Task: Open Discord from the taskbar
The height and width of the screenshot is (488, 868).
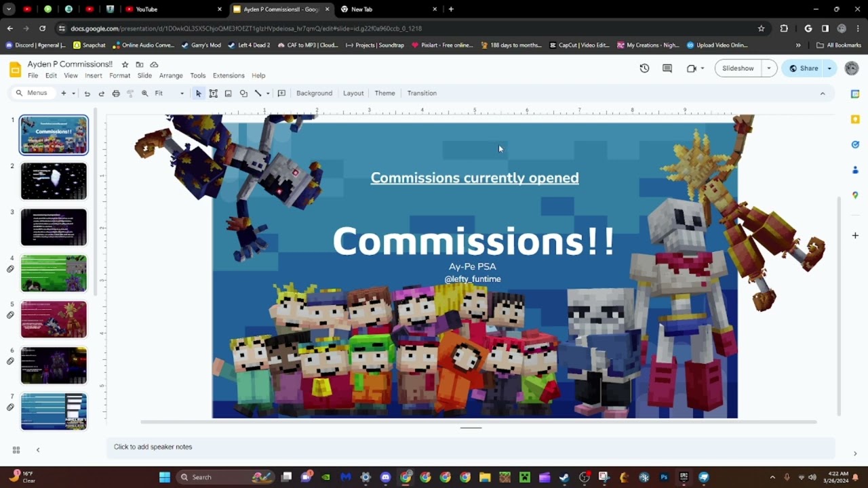Action: 386,477
